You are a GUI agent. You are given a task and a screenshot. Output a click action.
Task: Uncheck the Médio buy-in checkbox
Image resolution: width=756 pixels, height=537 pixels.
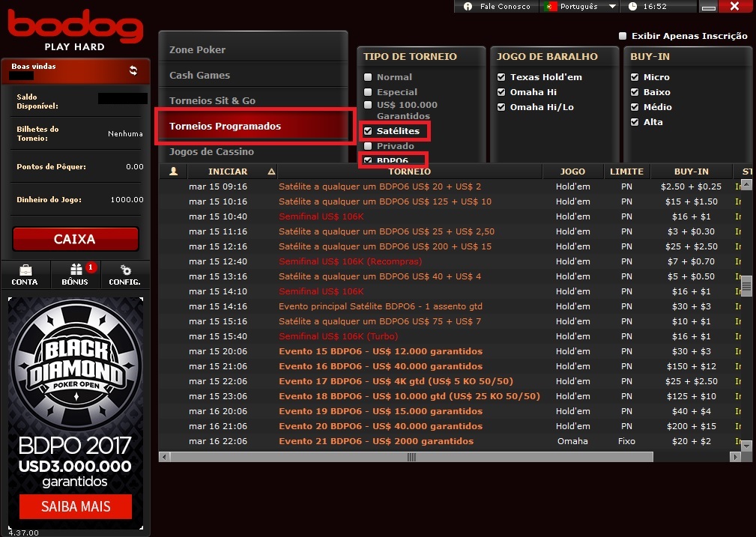[635, 107]
